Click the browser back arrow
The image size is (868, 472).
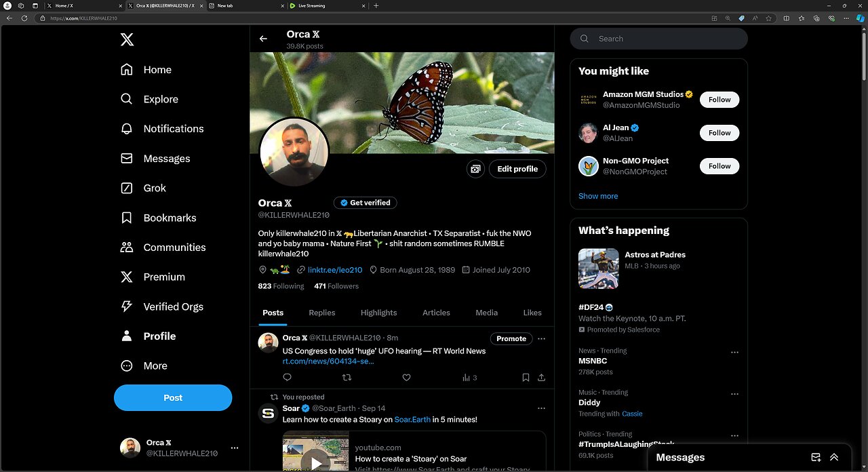9,18
